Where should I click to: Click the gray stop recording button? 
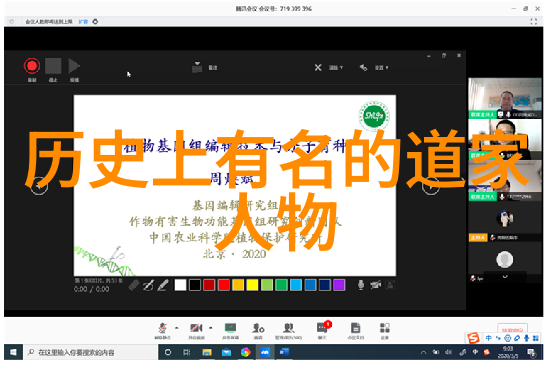(53, 66)
